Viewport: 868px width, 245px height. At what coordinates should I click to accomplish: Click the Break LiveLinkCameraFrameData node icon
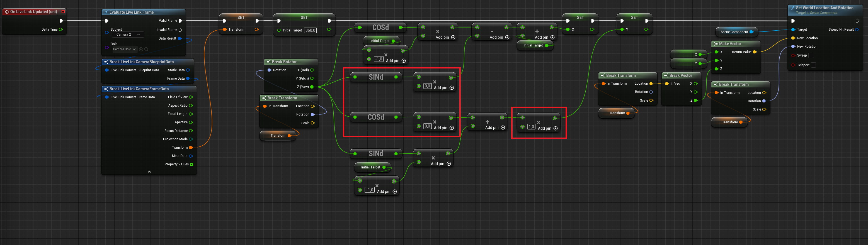coord(106,89)
